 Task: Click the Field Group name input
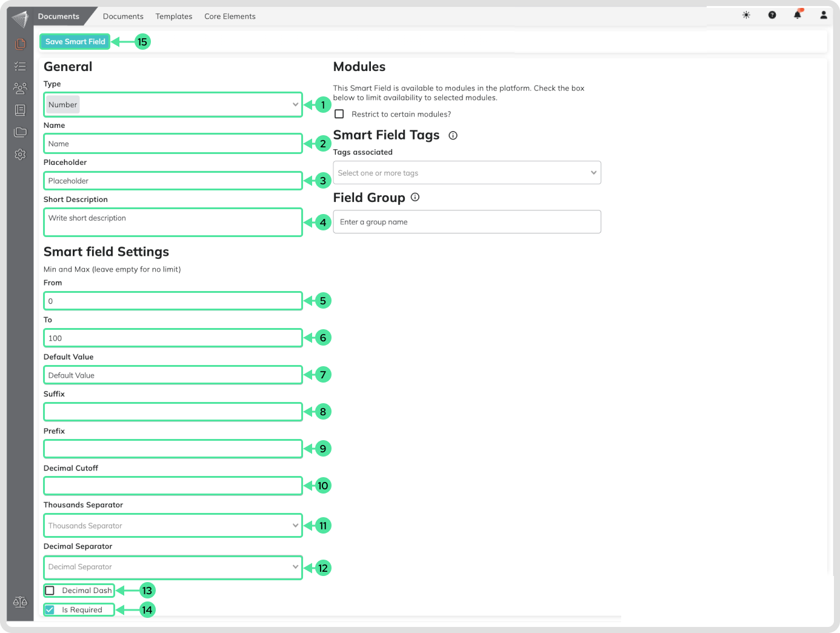pos(467,222)
